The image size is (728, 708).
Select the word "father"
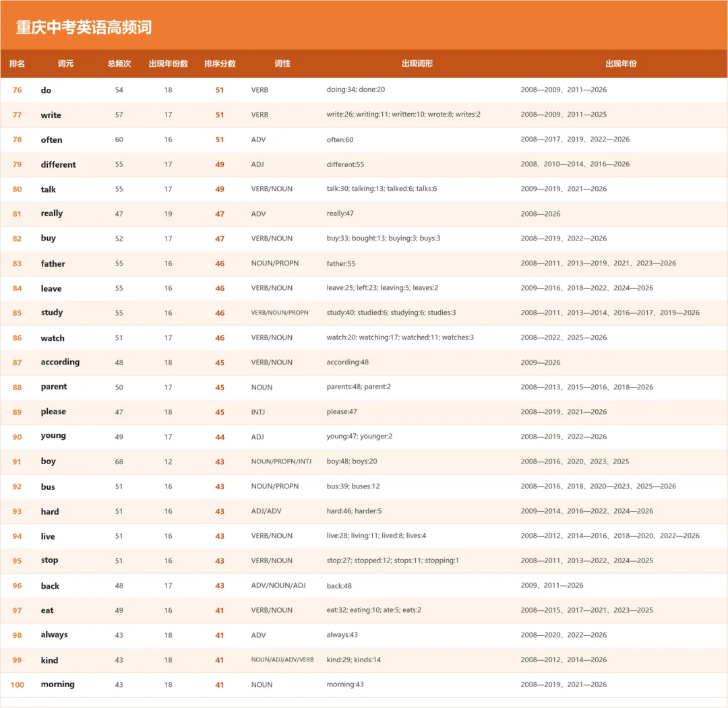pyautogui.click(x=53, y=263)
